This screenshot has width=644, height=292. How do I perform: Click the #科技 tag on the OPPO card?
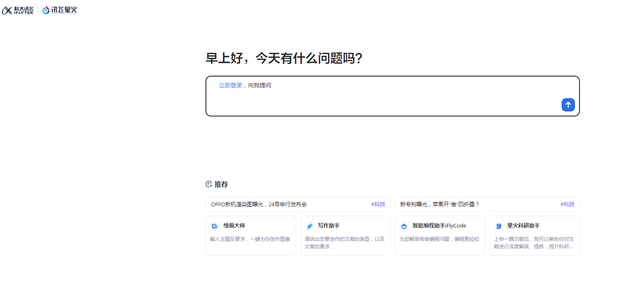[378, 204]
